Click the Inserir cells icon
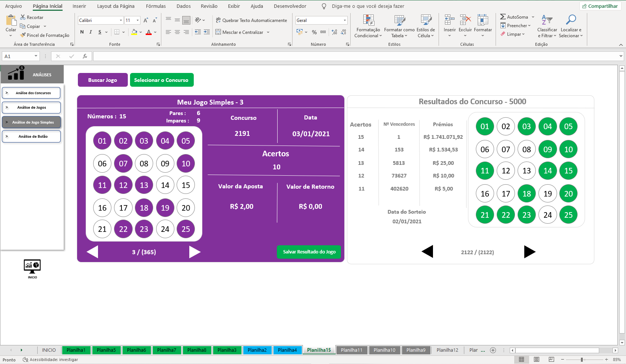This screenshot has height=364, width=626. [450, 20]
